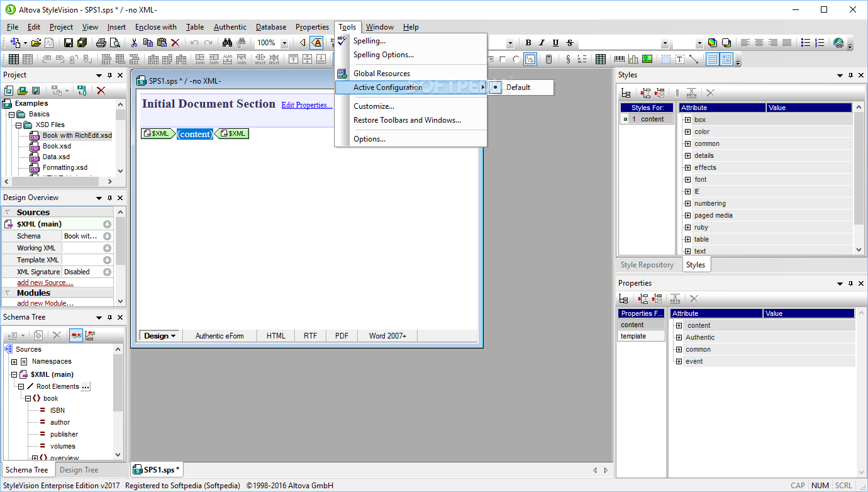Viewport: 868px width, 492px height.
Task: Insert table icon in second toolbar
Action: [x=601, y=59]
